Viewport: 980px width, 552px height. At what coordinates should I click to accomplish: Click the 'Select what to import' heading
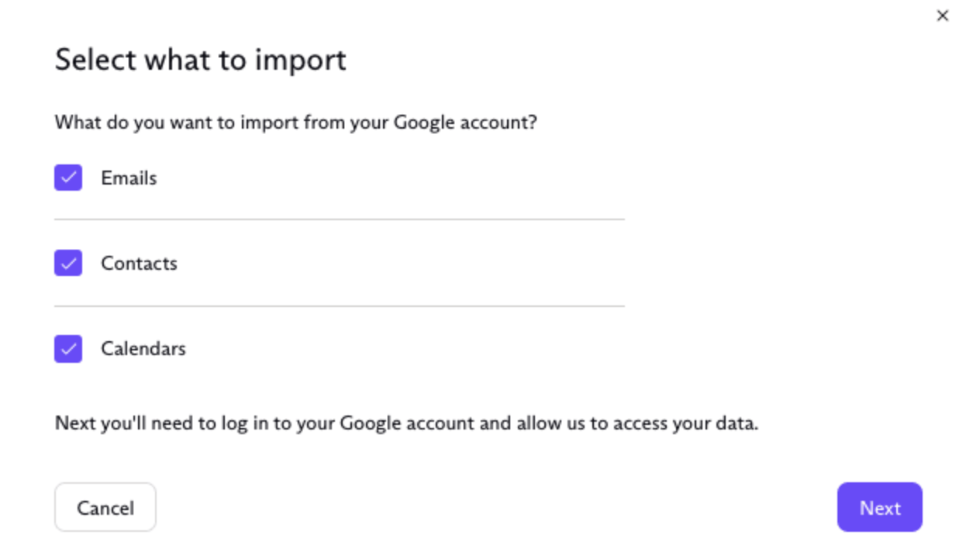coord(200,60)
